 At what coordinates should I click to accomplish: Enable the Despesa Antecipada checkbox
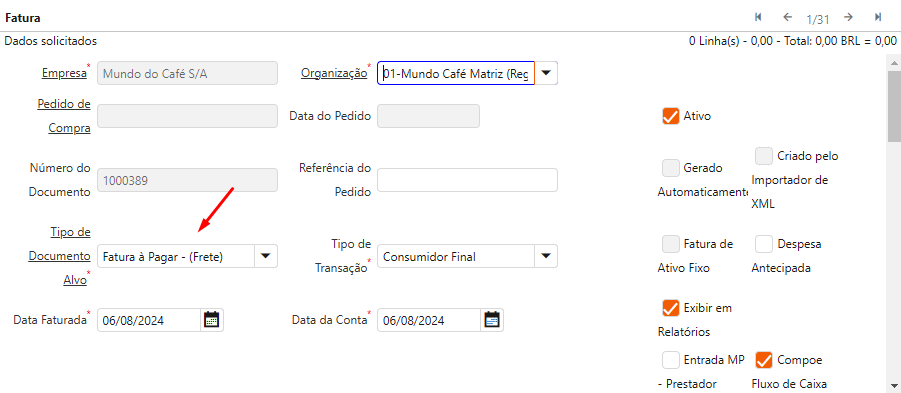coord(764,244)
